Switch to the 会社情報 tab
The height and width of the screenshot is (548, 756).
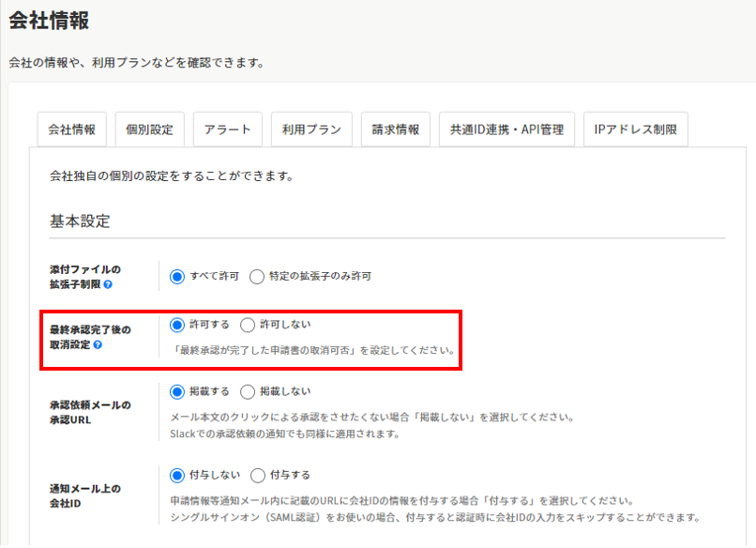(71, 129)
